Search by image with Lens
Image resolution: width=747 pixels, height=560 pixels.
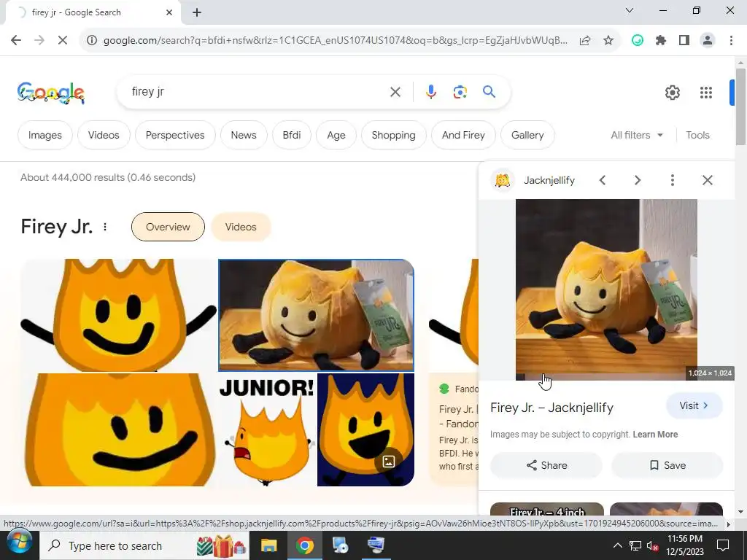point(460,92)
